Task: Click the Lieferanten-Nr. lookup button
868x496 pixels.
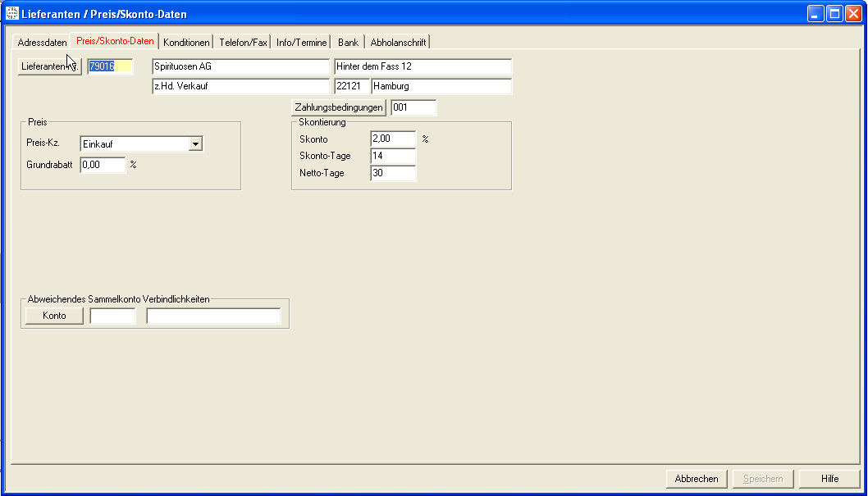Action: (x=50, y=66)
